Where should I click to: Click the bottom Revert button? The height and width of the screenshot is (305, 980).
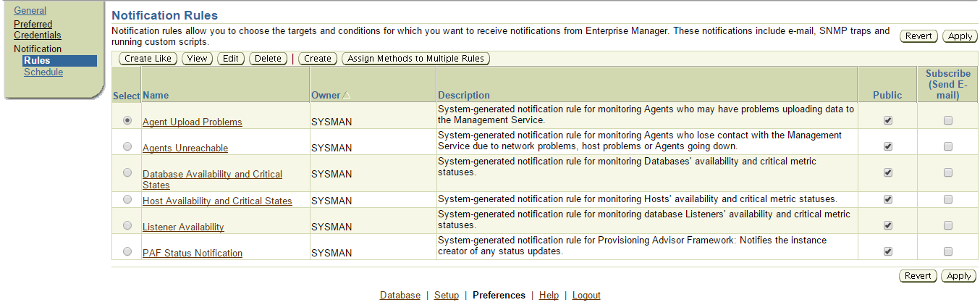(x=918, y=276)
